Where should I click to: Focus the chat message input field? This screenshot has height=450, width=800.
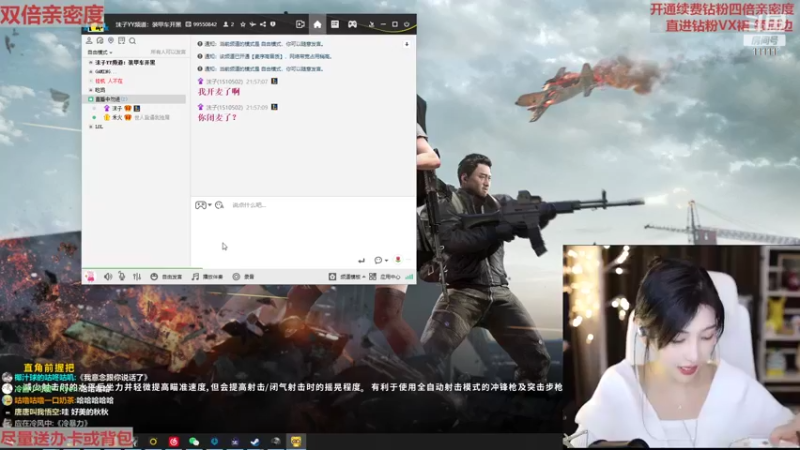(304, 227)
